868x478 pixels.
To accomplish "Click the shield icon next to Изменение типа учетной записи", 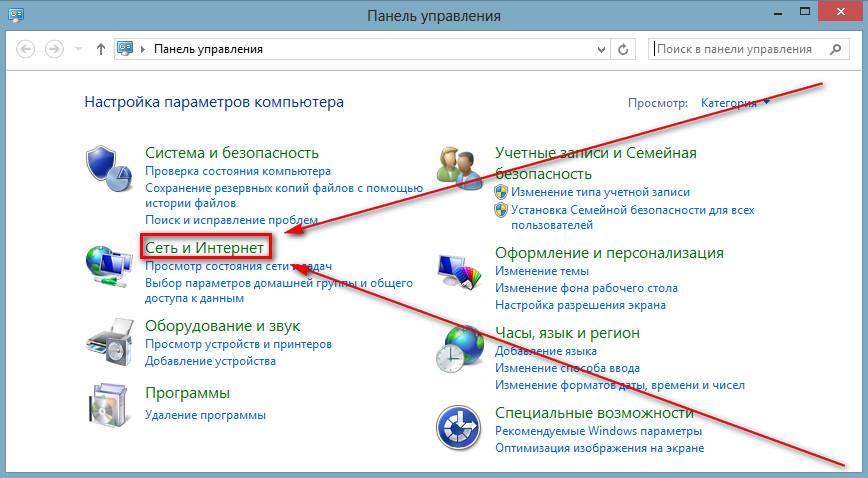I will (x=501, y=192).
